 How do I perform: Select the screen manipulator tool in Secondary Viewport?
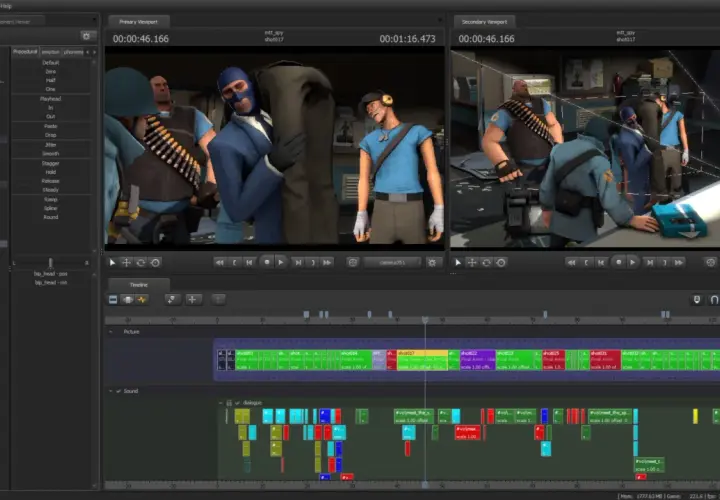[x=501, y=263]
